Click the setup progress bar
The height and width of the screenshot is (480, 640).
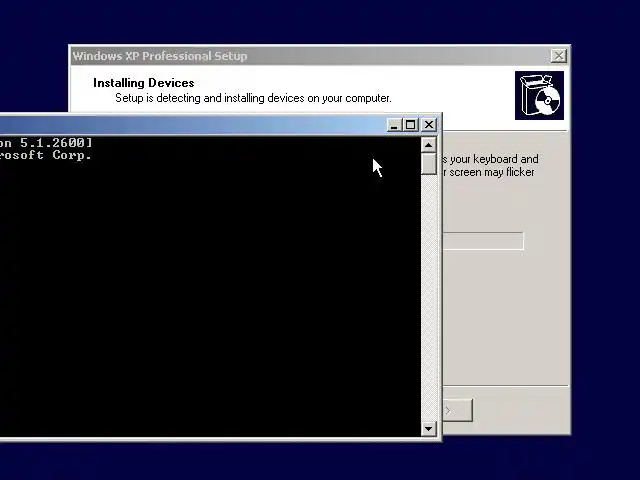coord(483,241)
